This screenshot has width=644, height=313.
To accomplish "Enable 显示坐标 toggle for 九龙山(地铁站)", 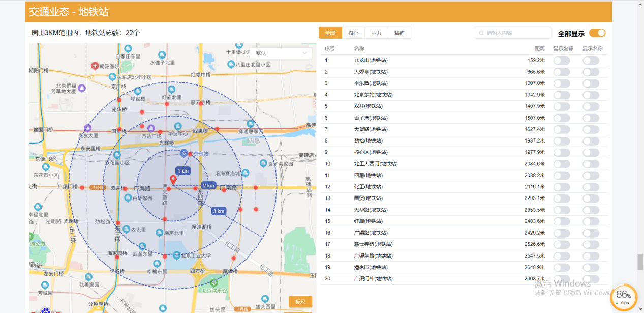I will click(562, 60).
